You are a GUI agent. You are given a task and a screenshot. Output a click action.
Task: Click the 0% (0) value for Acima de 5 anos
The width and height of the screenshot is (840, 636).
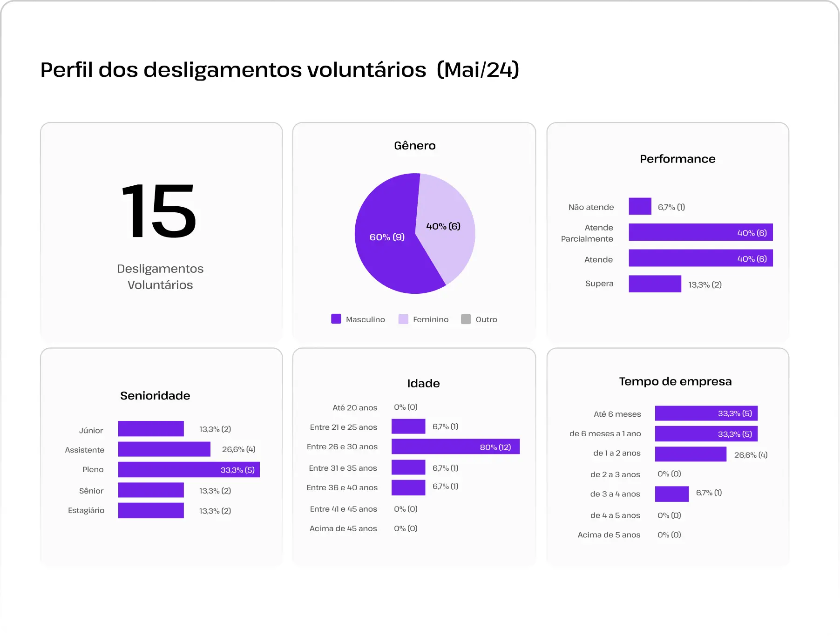669,535
